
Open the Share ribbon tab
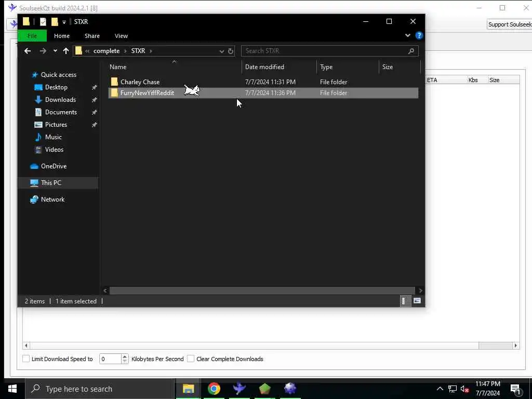[92, 36]
